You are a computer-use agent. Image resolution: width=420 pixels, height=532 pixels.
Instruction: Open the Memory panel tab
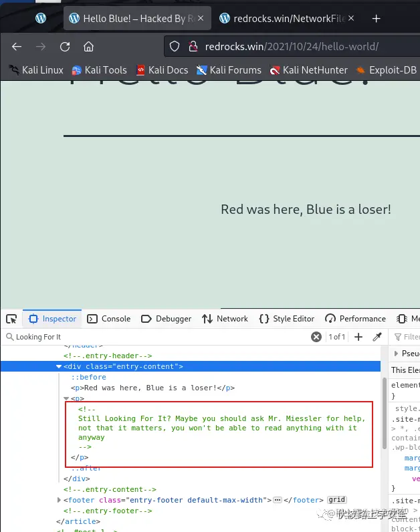tap(408, 319)
